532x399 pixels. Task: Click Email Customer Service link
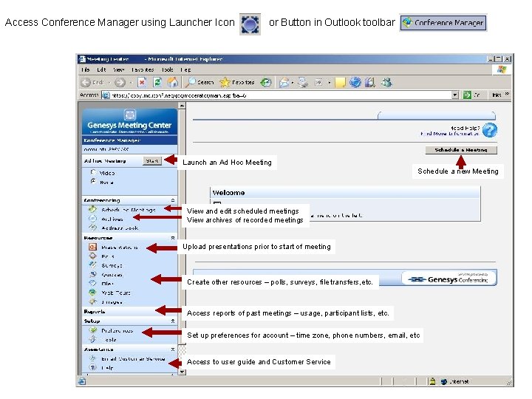[x=133, y=358]
